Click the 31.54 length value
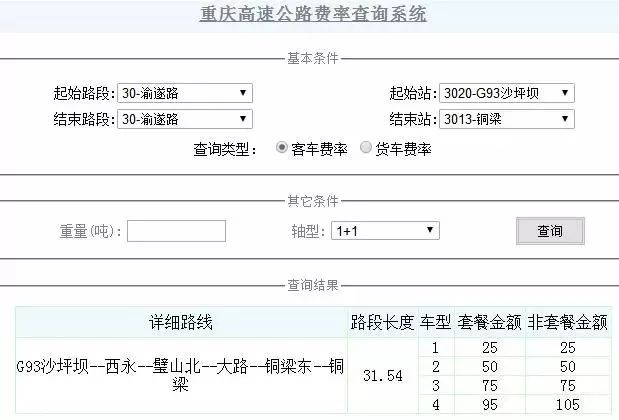 click(x=383, y=376)
